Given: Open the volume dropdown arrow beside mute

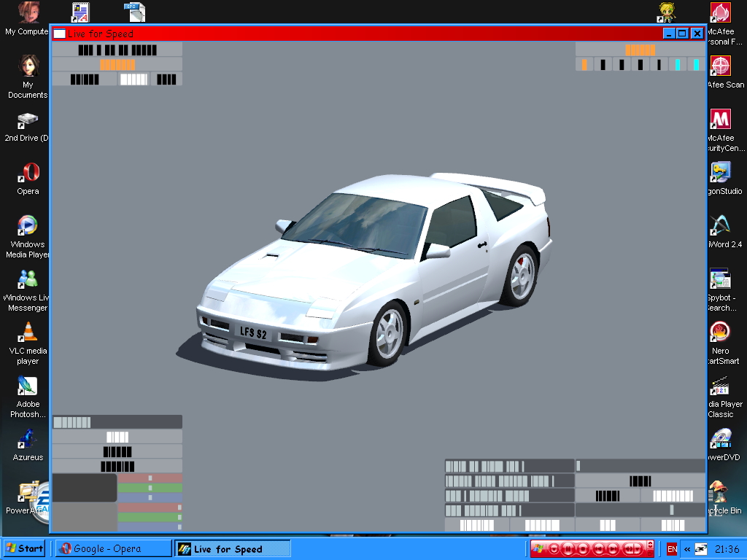Looking at the screenshot, I should point(638,549).
